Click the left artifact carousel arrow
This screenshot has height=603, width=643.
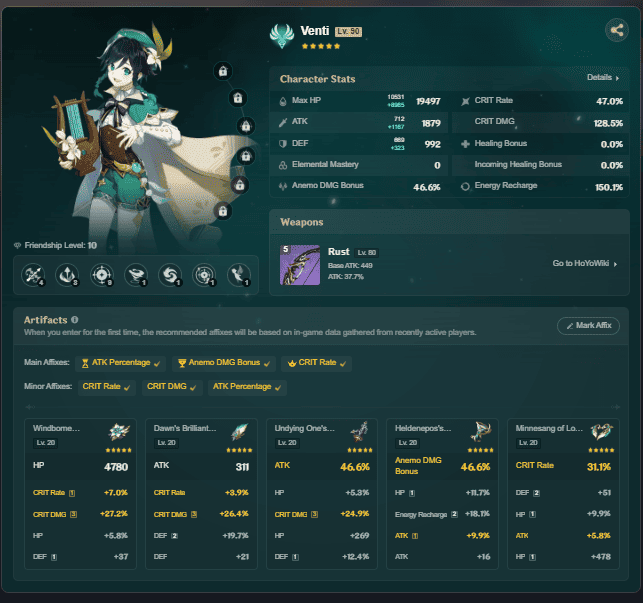[x=30, y=407]
